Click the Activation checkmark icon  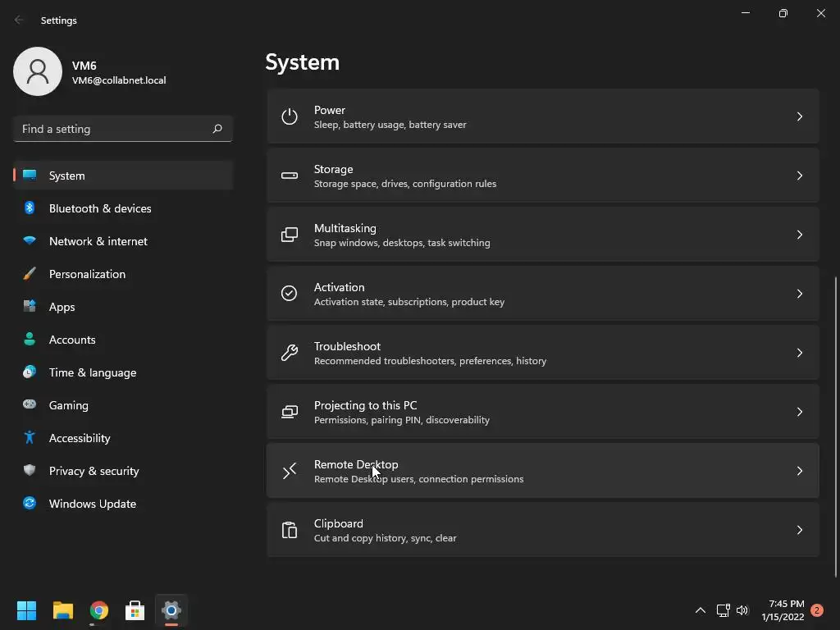pos(290,294)
